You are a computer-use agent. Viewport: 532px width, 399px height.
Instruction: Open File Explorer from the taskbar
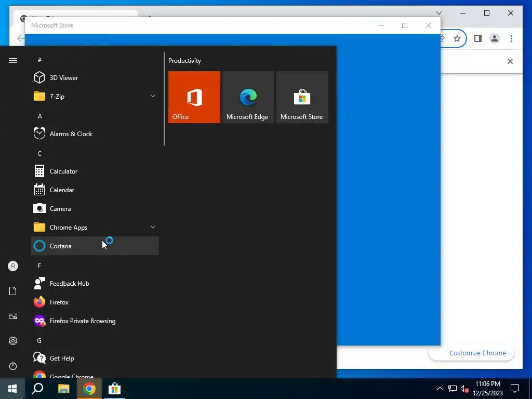tap(63, 389)
